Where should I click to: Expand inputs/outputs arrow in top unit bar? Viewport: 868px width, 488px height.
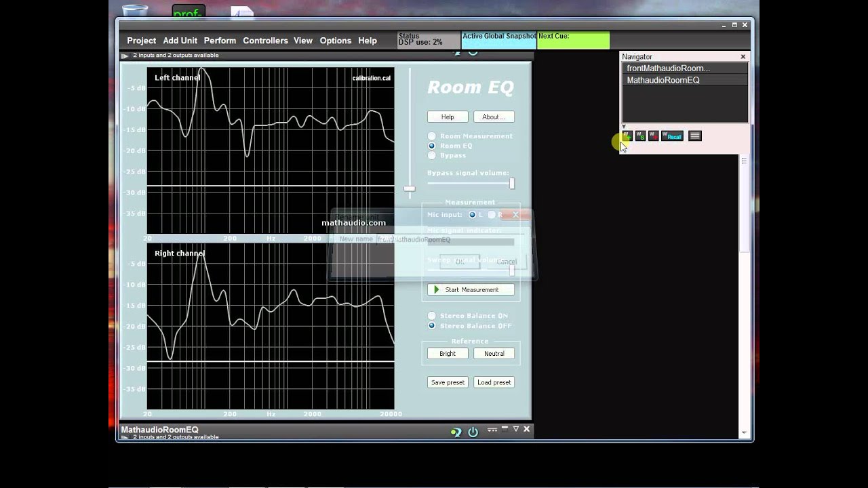tap(125, 56)
